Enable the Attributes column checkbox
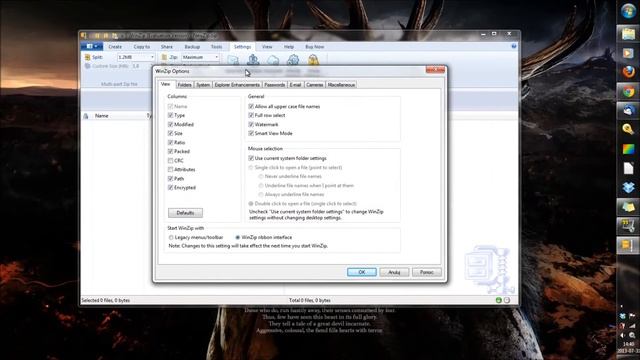 coord(170,169)
